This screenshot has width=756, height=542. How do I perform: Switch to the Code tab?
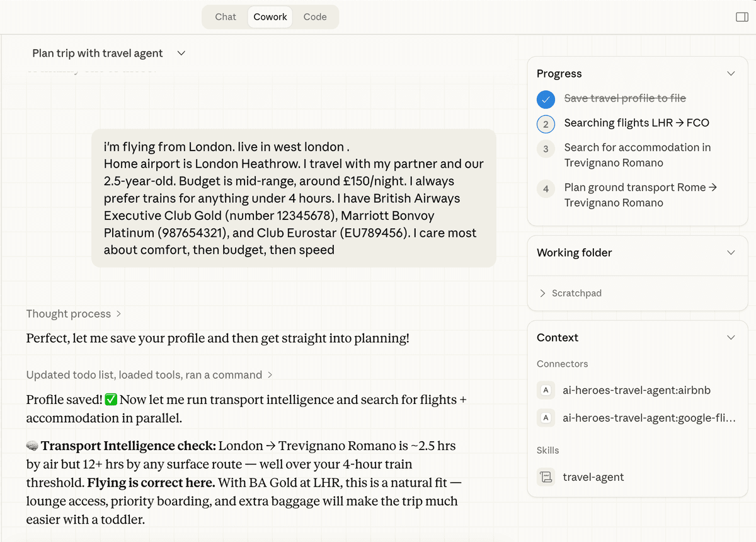(x=315, y=17)
